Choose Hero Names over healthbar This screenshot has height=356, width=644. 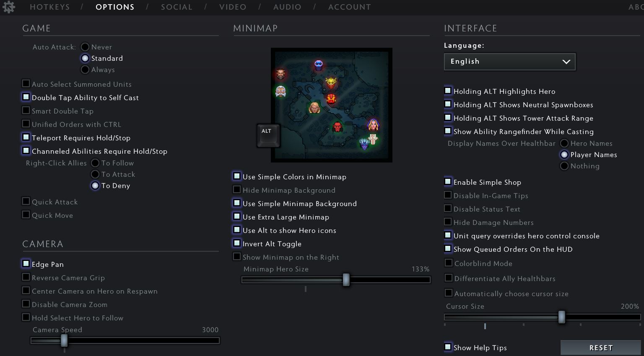point(564,143)
